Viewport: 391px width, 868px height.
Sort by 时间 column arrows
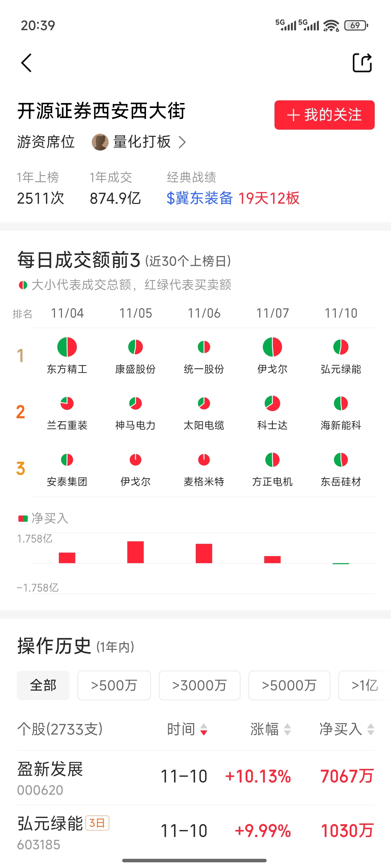[204, 729]
